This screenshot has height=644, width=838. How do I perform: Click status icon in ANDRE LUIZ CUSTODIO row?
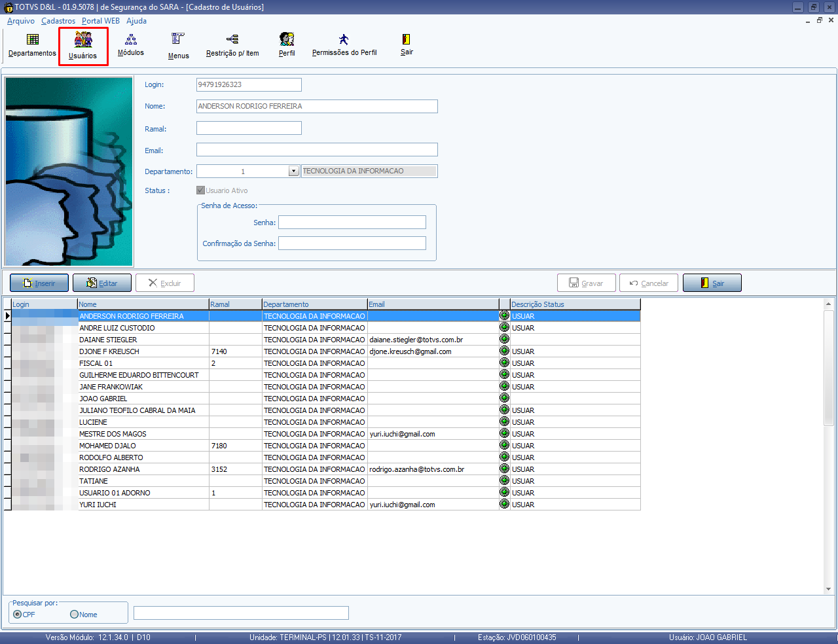(504, 327)
